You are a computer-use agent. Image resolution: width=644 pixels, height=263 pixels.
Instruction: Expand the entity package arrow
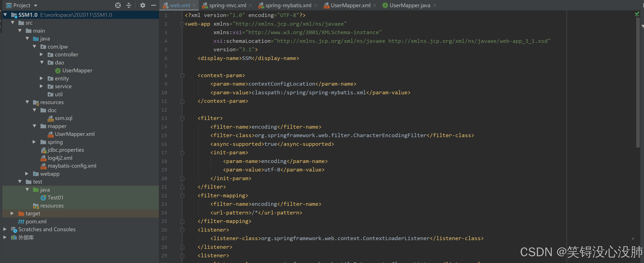coord(42,78)
